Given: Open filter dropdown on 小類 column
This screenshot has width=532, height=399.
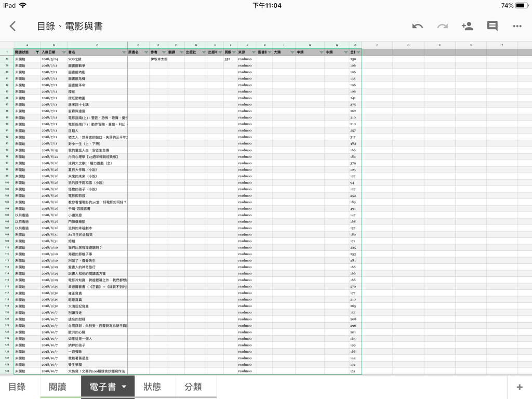Looking at the screenshot, I should (x=345, y=52).
